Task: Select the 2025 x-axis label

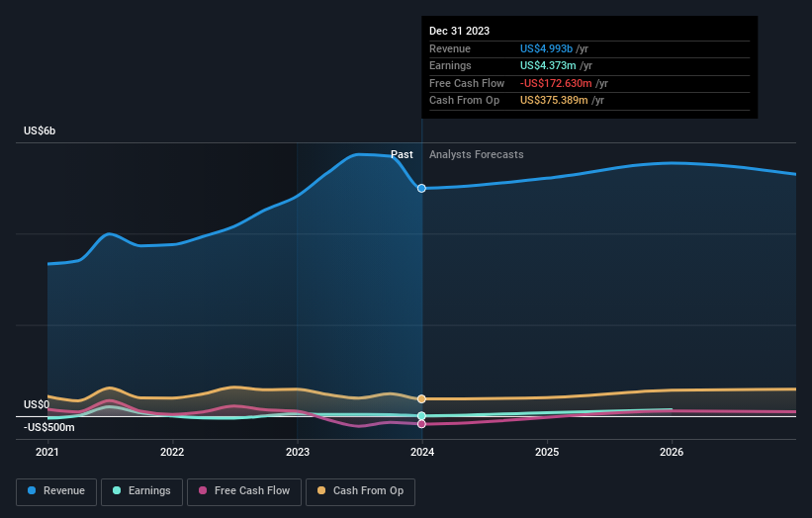Action: tap(547, 452)
